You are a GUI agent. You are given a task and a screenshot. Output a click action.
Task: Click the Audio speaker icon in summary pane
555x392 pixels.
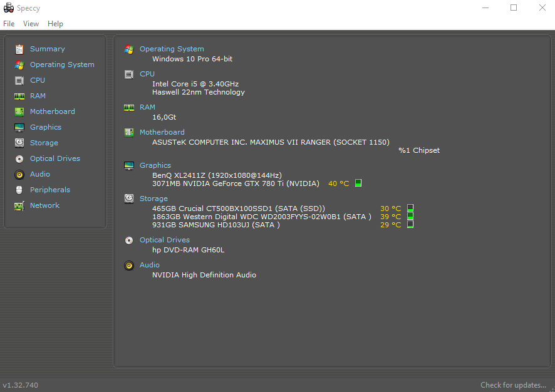(x=129, y=266)
